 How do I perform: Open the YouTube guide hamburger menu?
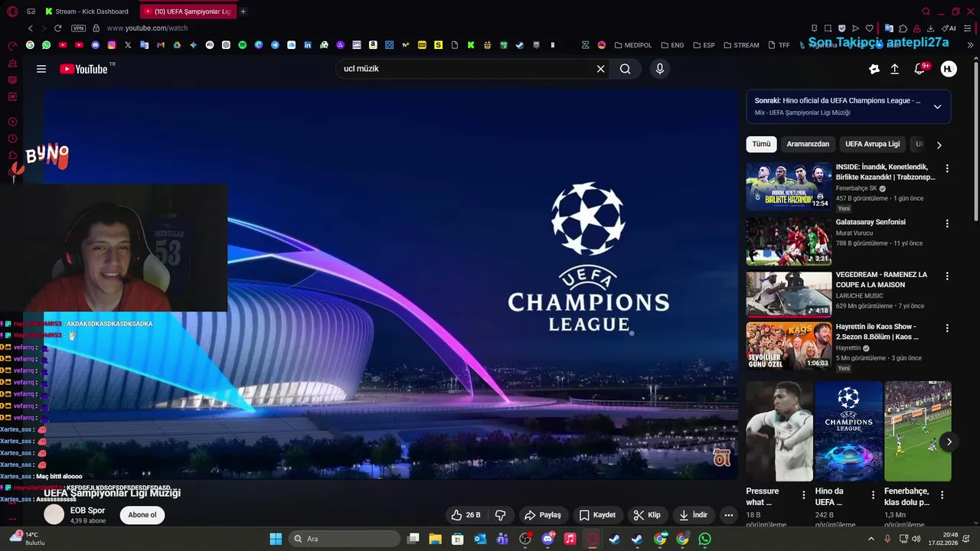[41, 69]
